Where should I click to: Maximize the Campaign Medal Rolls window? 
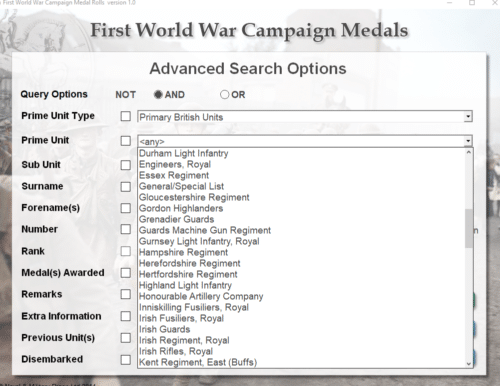tap(472, 3)
